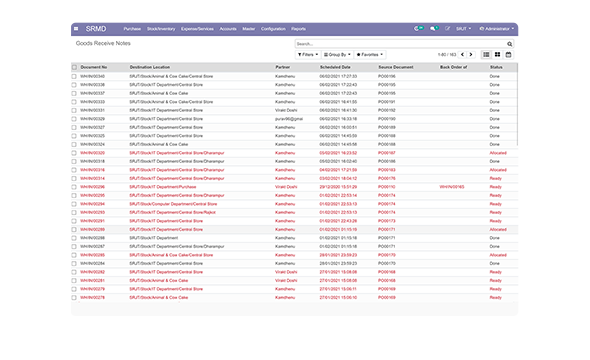Tick the checkbox for WH/IN/00278
Screen dimensions: 590x360
74,298
